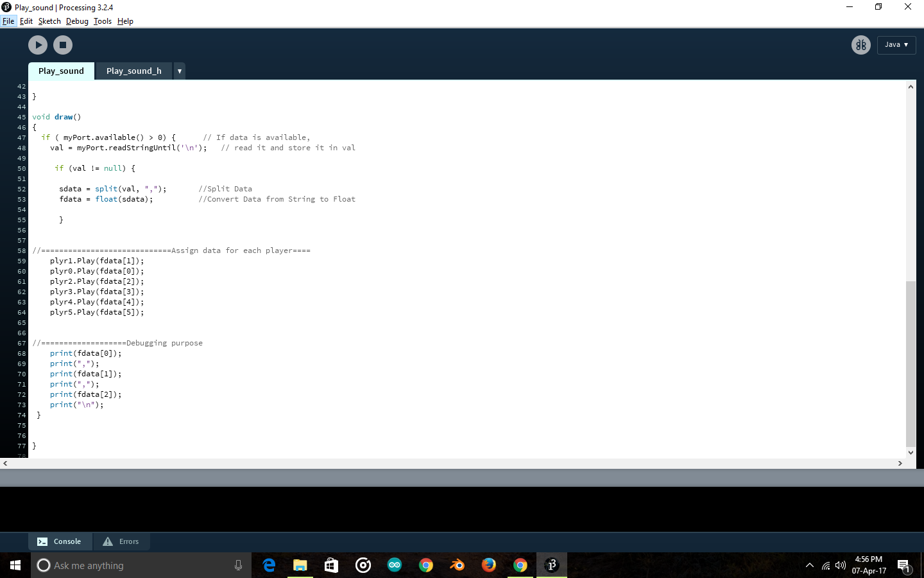Click the Processing logo in the title bar
Image resolution: width=924 pixels, height=578 pixels.
point(6,7)
